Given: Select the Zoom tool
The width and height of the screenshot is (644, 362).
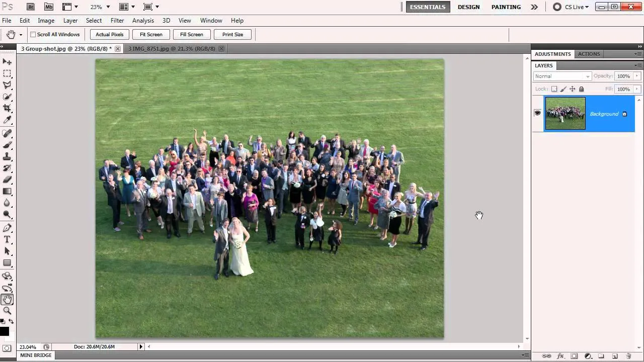Looking at the screenshot, I should [x=7, y=311].
